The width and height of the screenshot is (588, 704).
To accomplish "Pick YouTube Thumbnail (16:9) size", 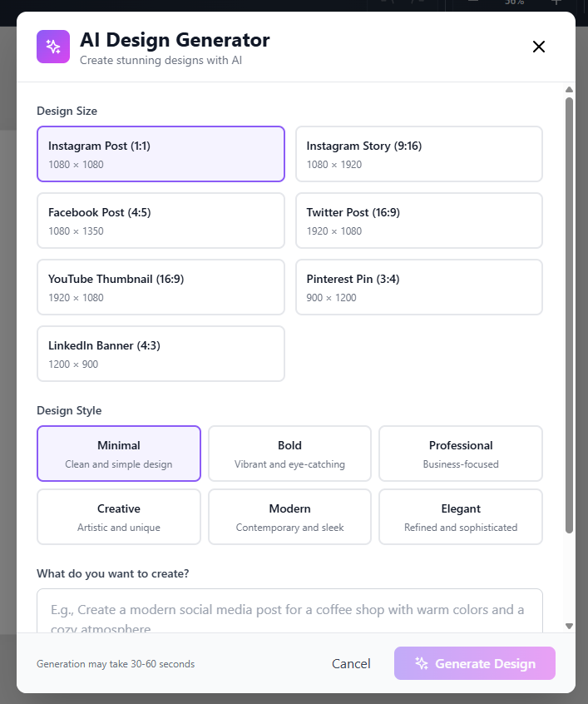I will pos(161,287).
